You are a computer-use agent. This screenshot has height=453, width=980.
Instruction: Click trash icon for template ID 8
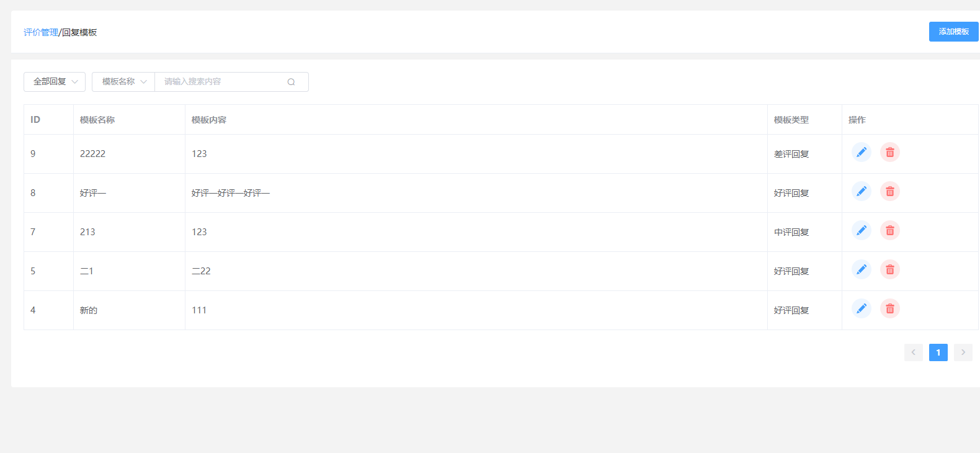[889, 191]
